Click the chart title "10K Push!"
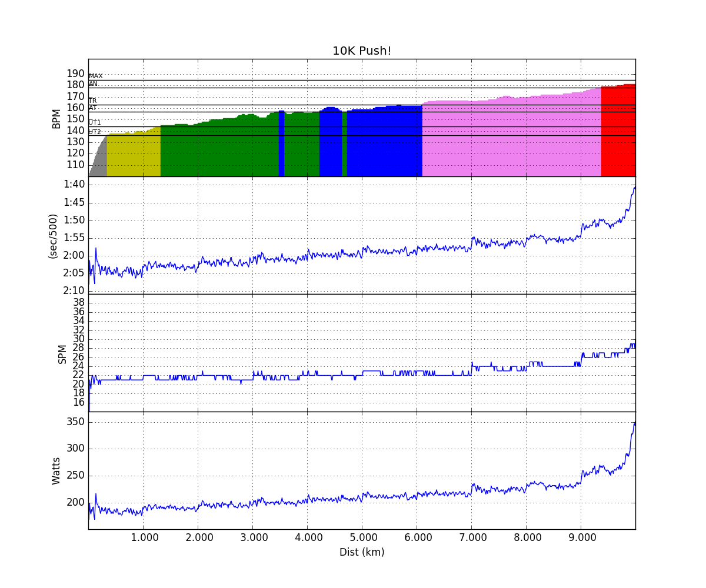 pyautogui.click(x=361, y=51)
